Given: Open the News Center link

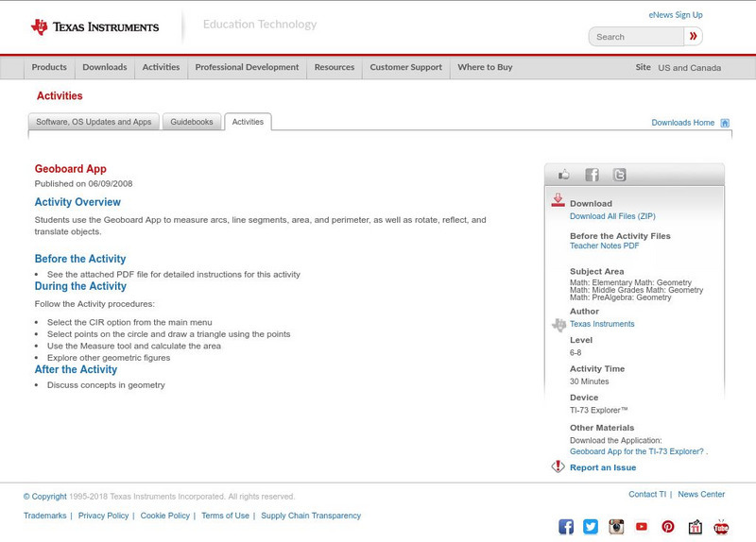Looking at the screenshot, I should point(701,494).
